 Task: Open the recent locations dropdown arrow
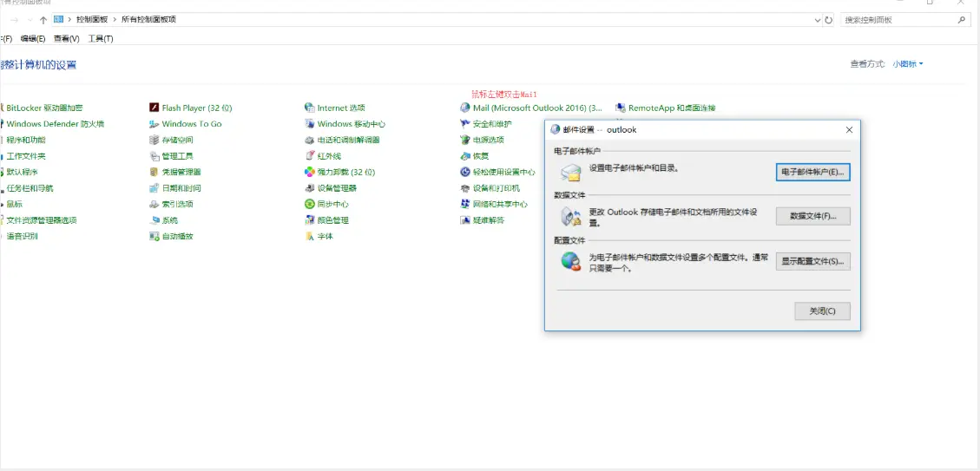click(30, 20)
